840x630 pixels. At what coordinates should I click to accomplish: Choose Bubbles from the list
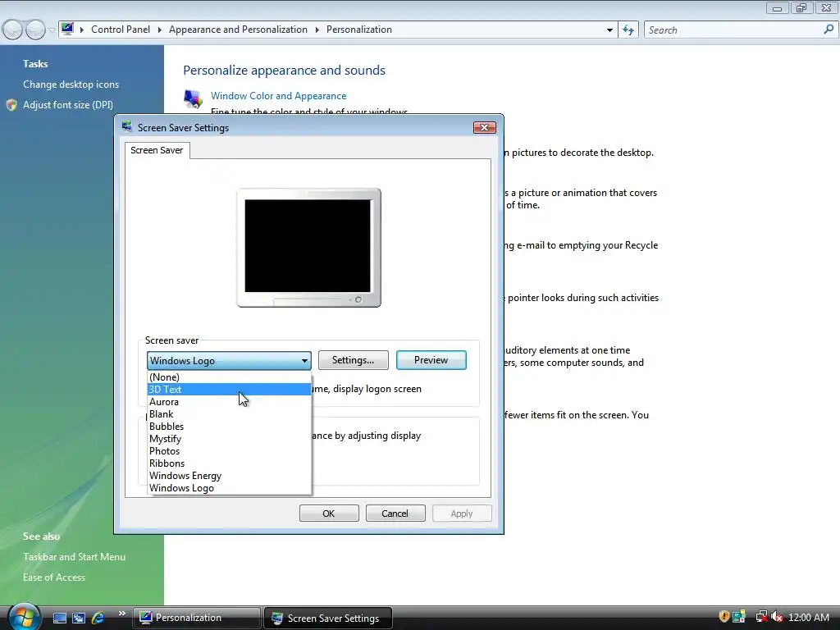[x=230, y=427]
